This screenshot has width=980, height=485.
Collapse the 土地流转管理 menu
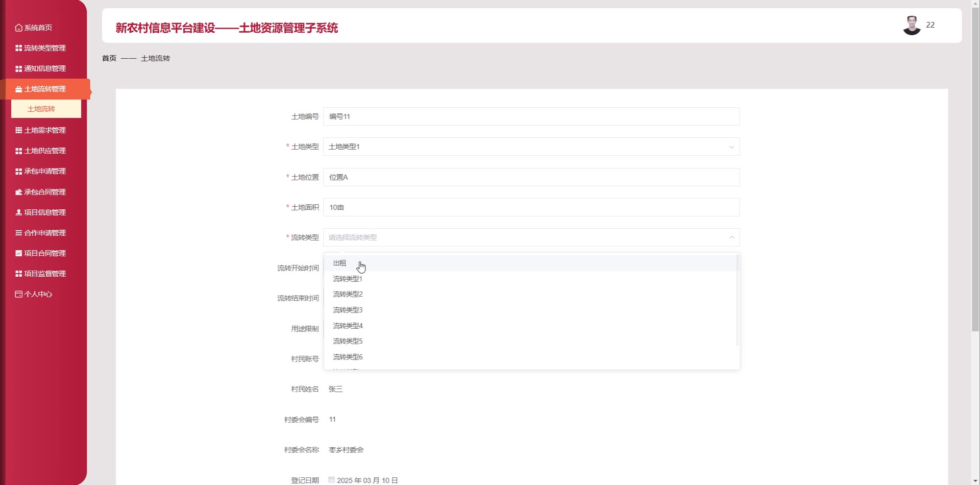[46, 89]
